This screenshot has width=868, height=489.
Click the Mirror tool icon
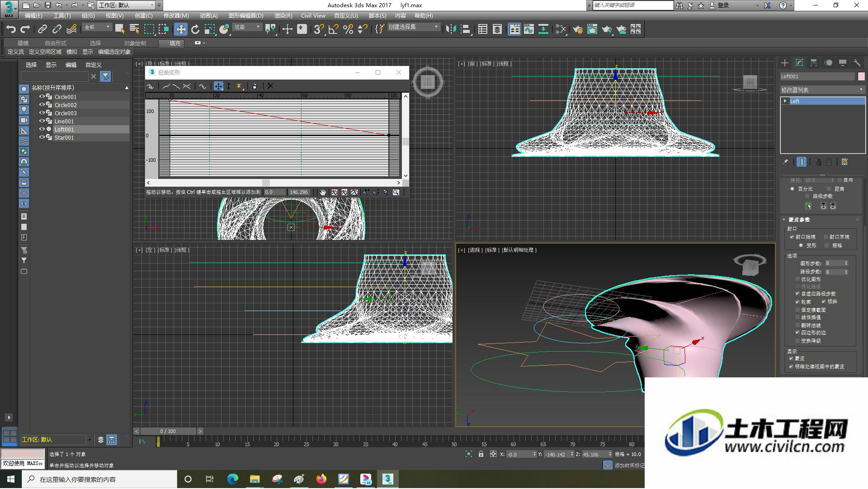(x=451, y=29)
